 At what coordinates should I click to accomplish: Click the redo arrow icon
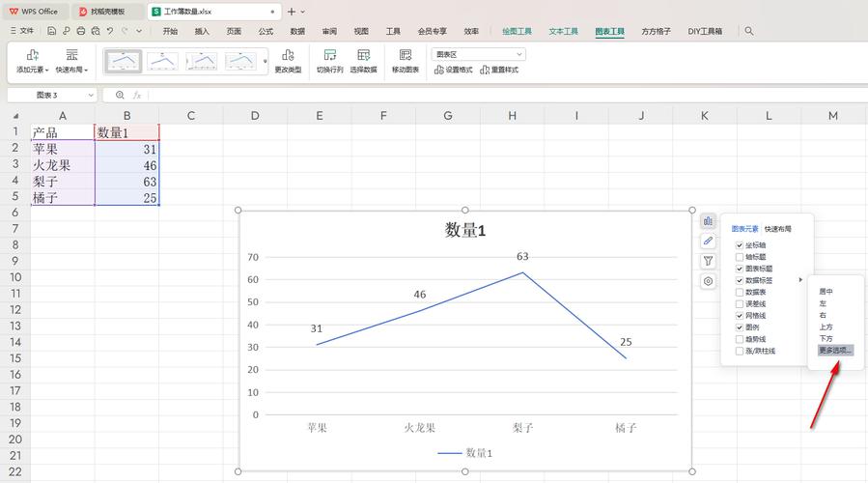pos(125,31)
